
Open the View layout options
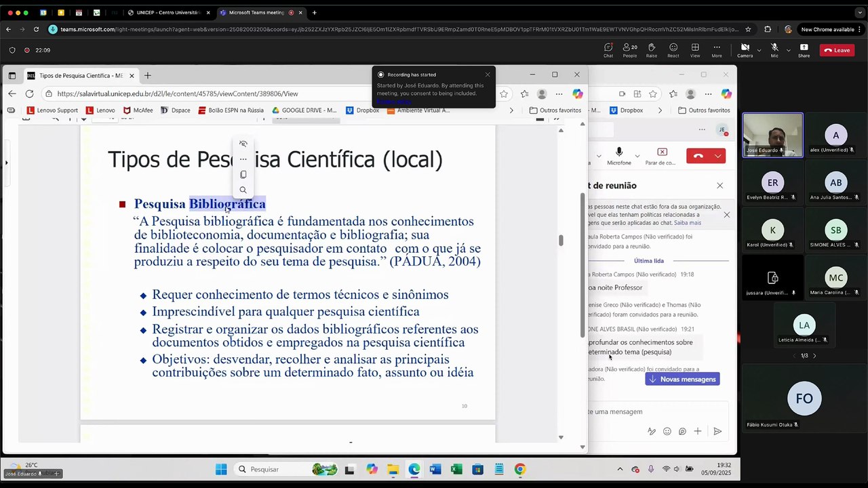(695, 49)
